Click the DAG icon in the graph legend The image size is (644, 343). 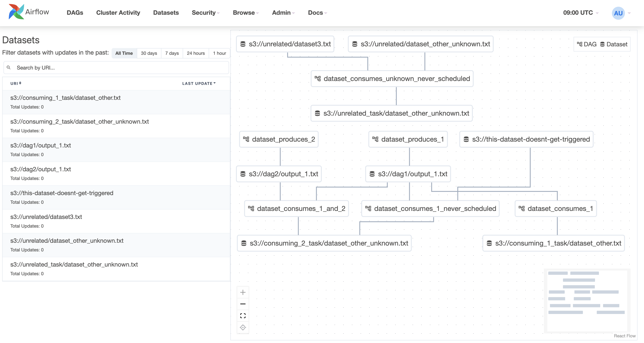[x=579, y=44]
